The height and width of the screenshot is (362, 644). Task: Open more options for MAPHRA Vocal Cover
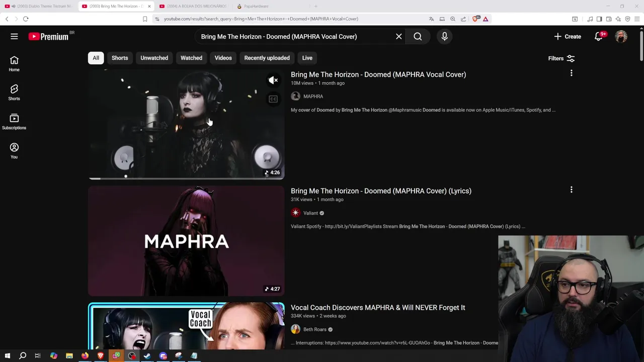tap(571, 73)
